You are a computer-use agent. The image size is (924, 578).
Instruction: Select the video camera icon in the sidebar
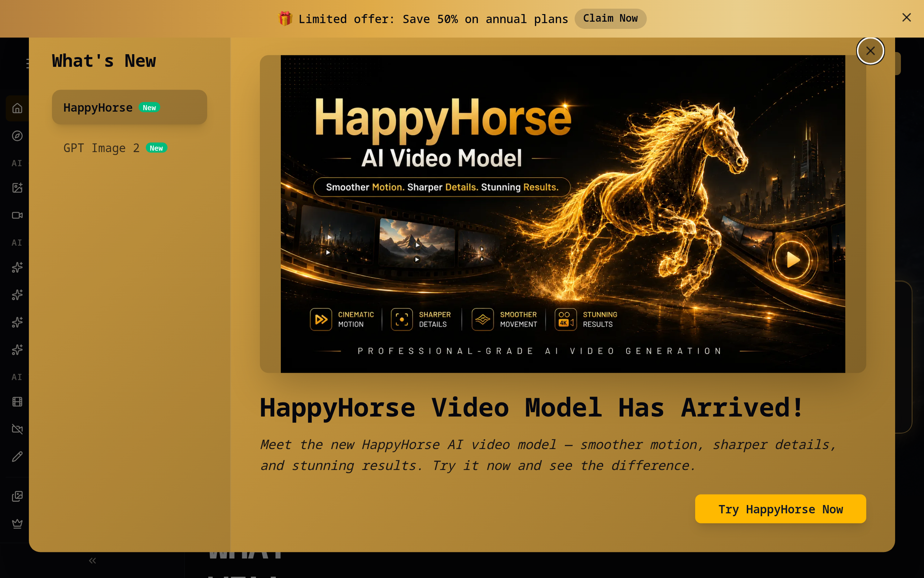point(17,215)
